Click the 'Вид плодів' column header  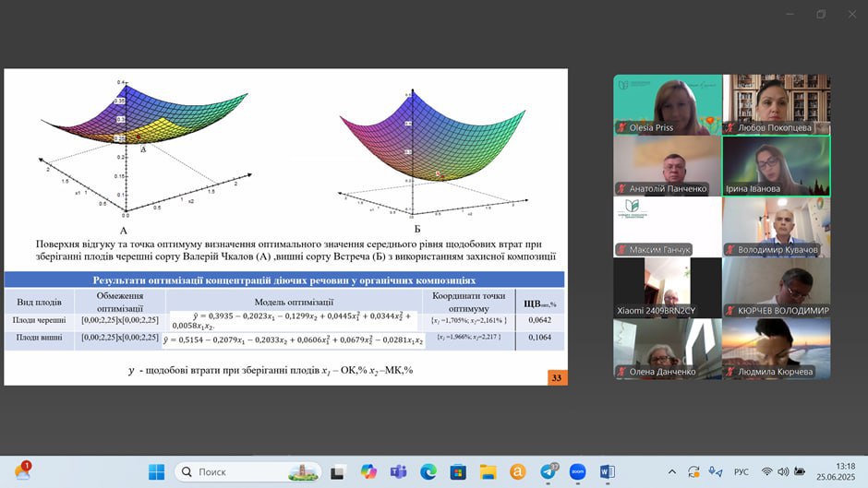[x=40, y=302]
